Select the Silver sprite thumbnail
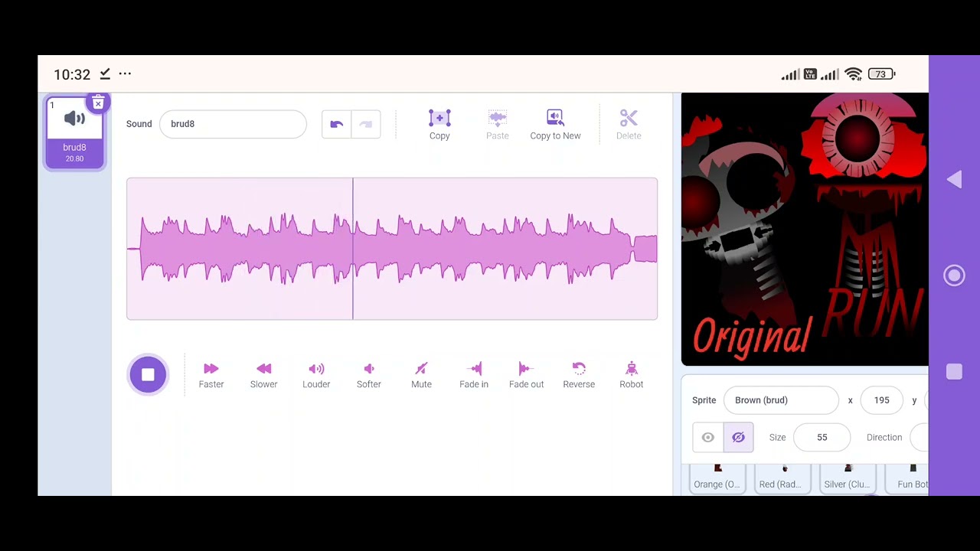The image size is (980, 551). [847, 478]
